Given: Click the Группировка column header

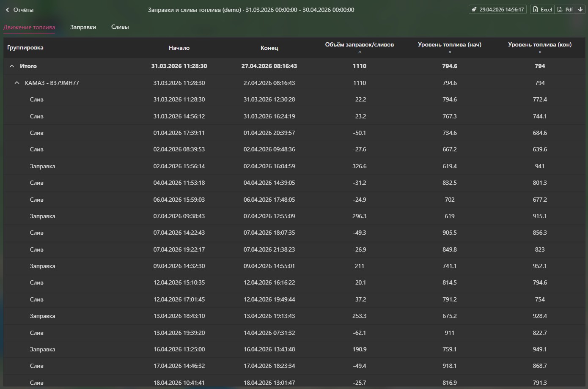Looking at the screenshot, I should (x=25, y=48).
